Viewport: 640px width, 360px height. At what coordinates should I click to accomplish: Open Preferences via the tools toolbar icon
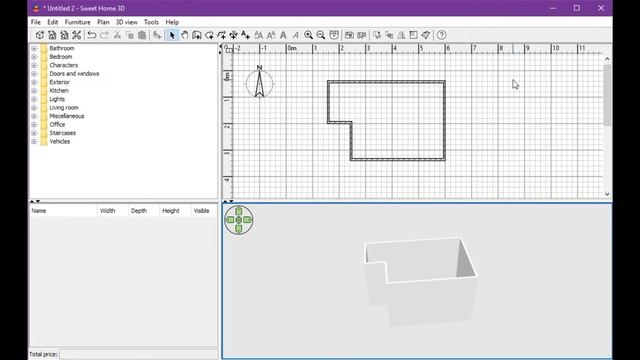(76, 35)
